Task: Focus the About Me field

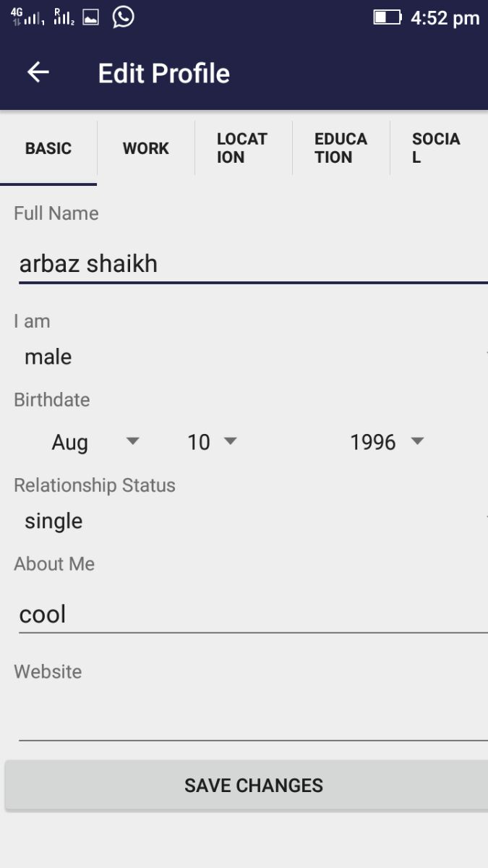Action: [253, 614]
